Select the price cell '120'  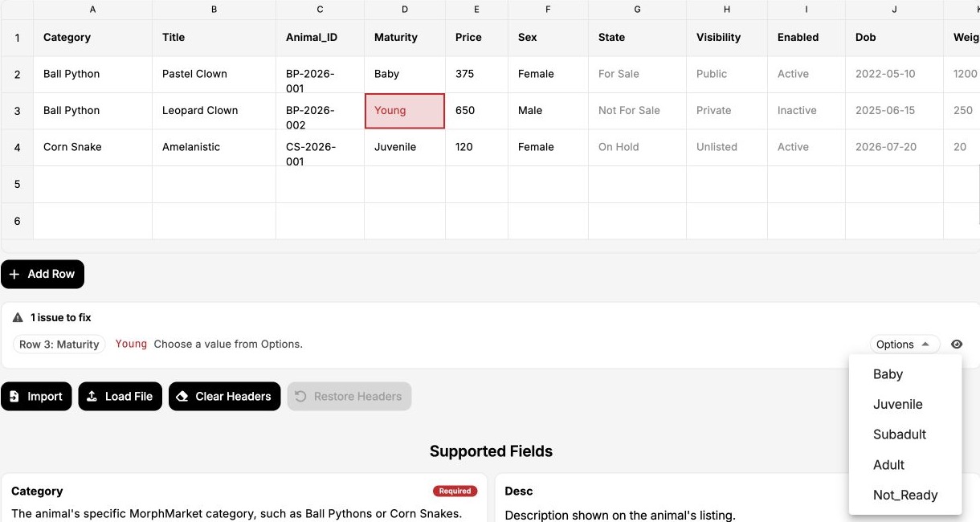[476, 147]
